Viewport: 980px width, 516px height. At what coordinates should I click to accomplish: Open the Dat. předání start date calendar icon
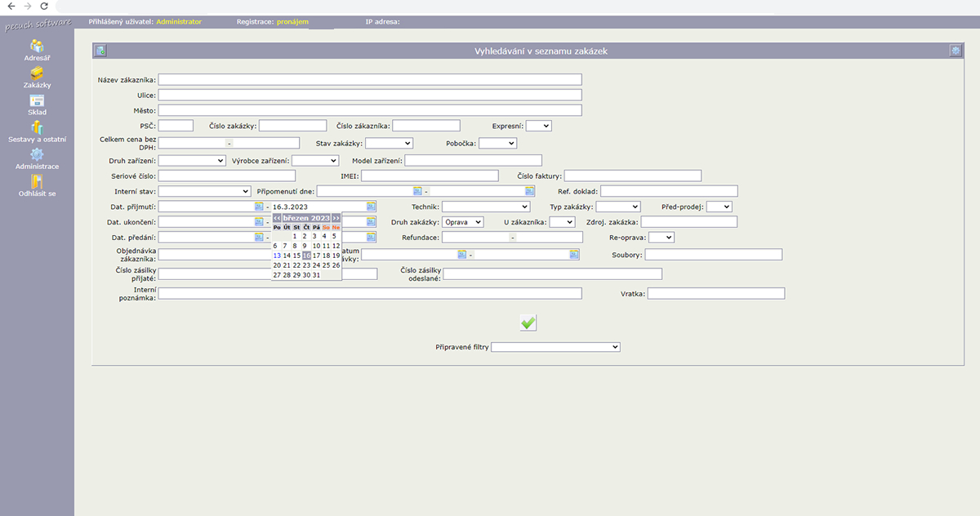click(x=259, y=238)
